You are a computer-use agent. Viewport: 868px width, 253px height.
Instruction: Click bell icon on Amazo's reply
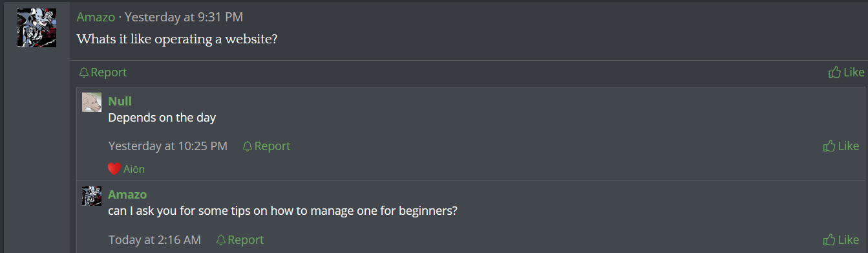[220, 240]
